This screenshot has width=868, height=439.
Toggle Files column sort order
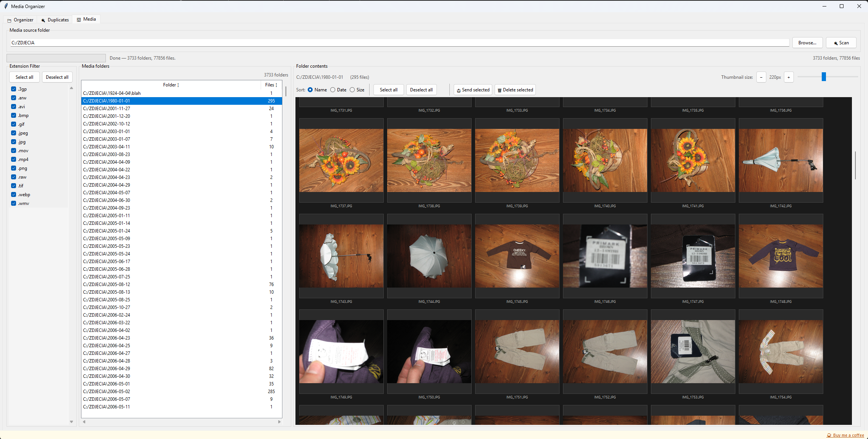point(271,85)
